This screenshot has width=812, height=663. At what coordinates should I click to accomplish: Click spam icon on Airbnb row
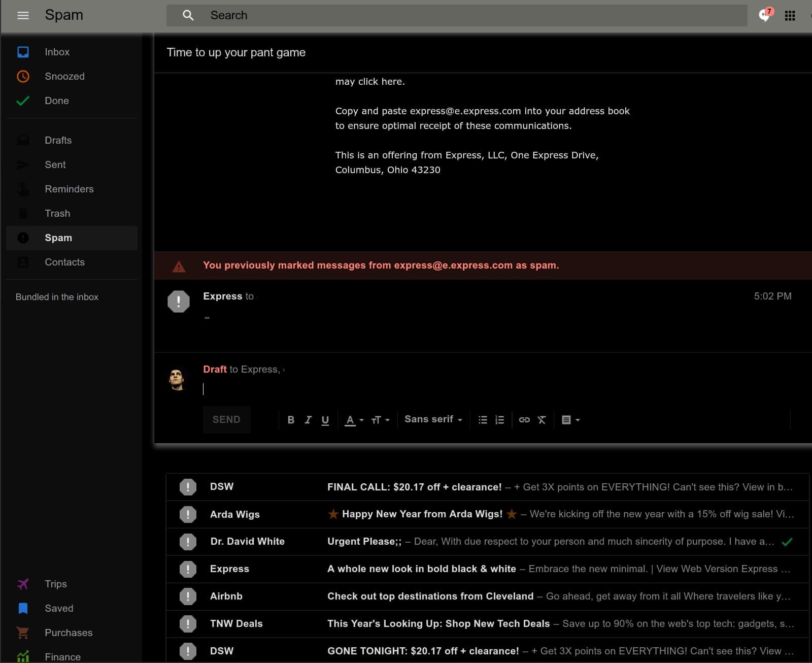(x=188, y=596)
